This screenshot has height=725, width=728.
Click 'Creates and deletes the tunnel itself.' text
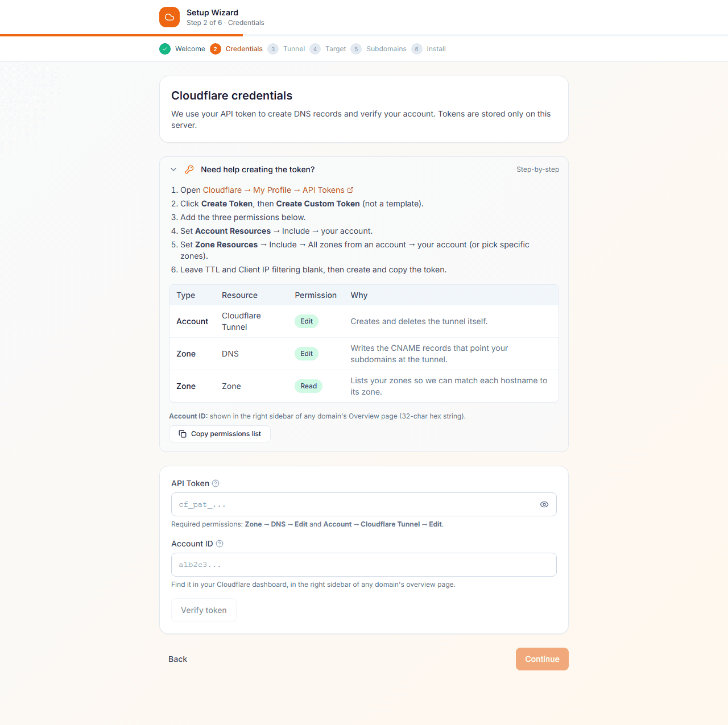coord(419,321)
